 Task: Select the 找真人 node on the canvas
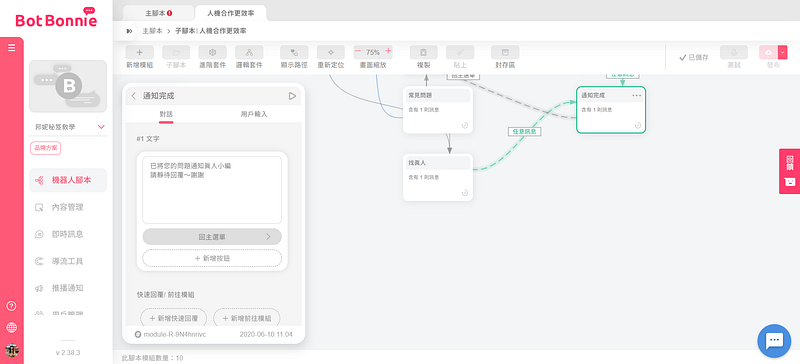438,177
